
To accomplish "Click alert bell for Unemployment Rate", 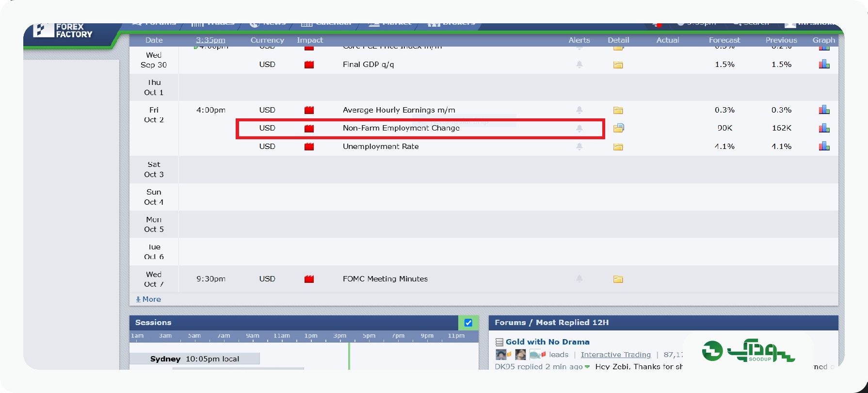I will (579, 147).
